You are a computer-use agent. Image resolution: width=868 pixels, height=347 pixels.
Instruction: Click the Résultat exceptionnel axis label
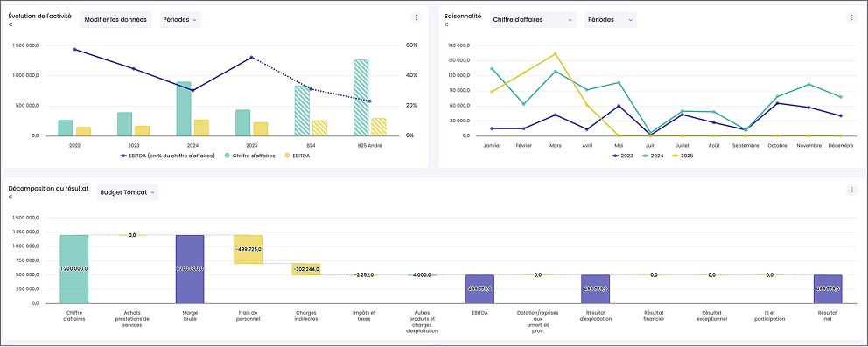(711, 316)
